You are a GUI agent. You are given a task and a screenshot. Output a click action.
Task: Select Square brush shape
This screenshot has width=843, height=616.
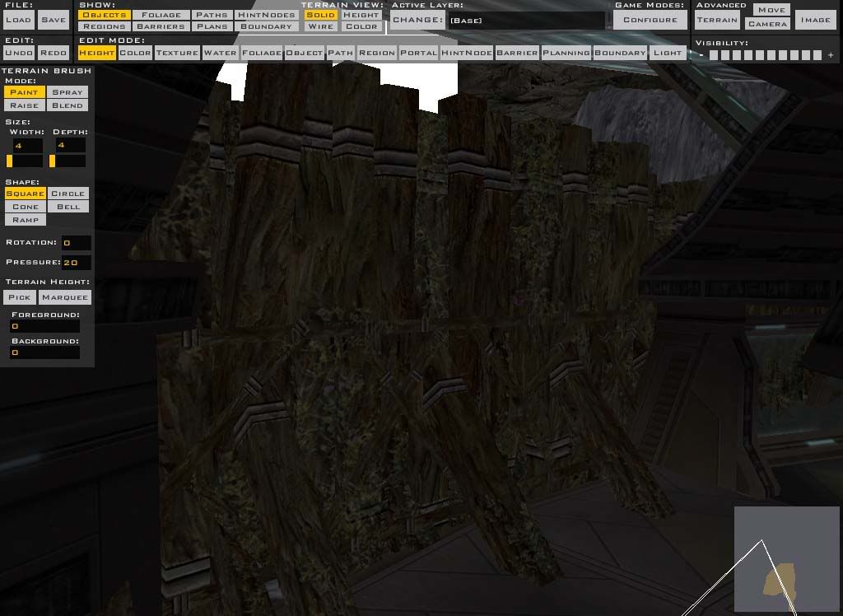click(x=25, y=194)
